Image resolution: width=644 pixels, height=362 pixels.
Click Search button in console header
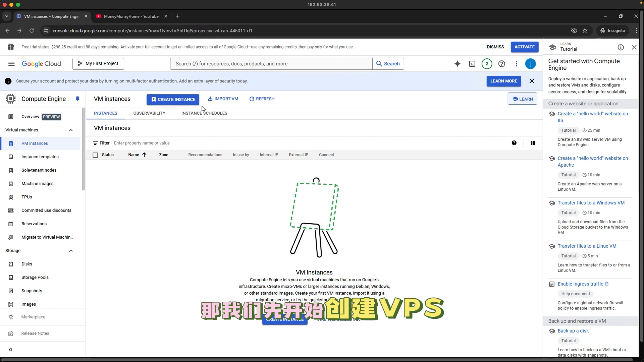pos(388,64)
